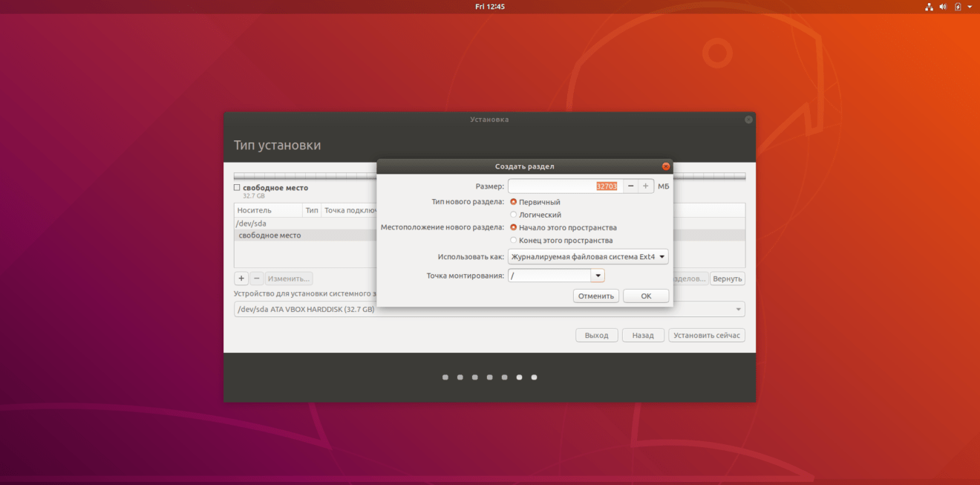Open the clock menu showing Fri 12:45

pos(490,6)
